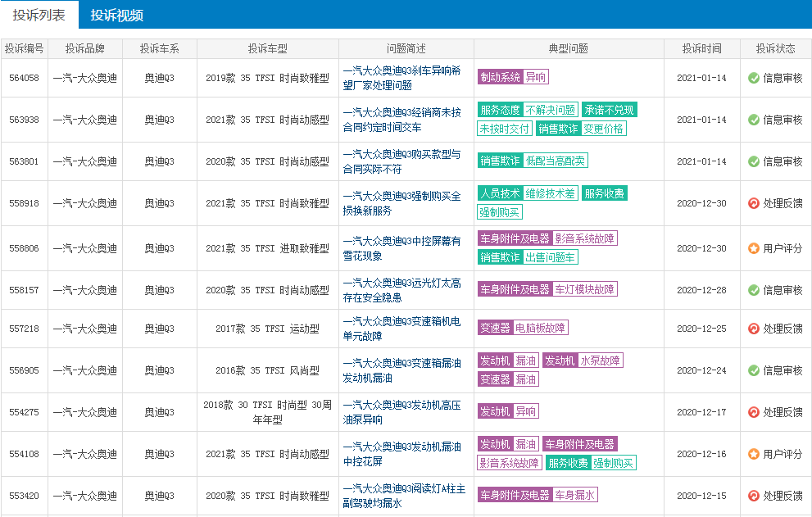Image resolution: width=812 pixels, height=517 pixels.
Task: Click 处理反馈 status text for complaint 557218
Action: (x=783, y=329)
